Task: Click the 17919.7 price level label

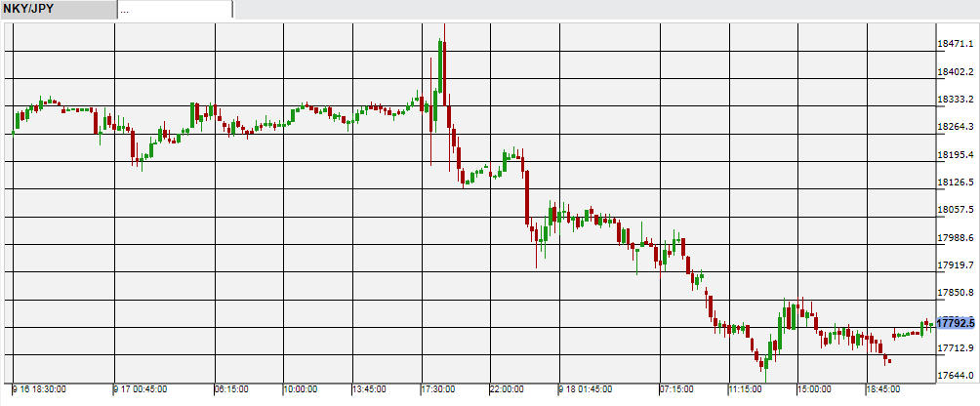Action: click(956, 265)
